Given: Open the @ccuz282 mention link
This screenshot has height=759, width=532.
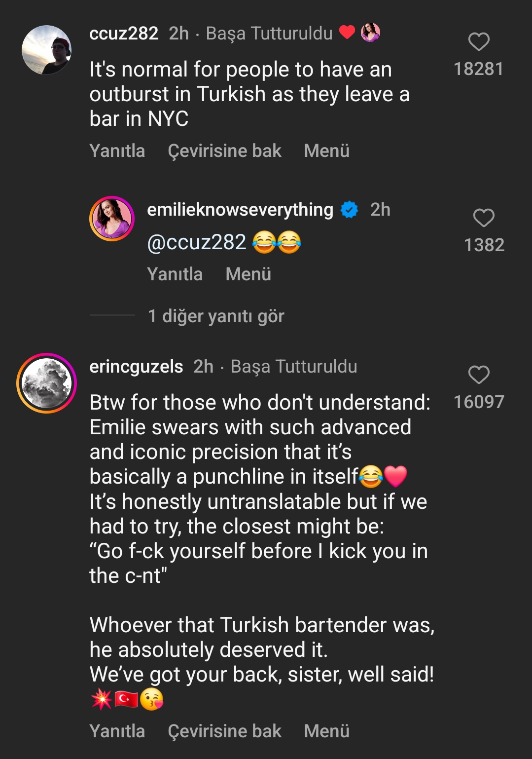Looking at the screenshot, I should tap(196, 242).
